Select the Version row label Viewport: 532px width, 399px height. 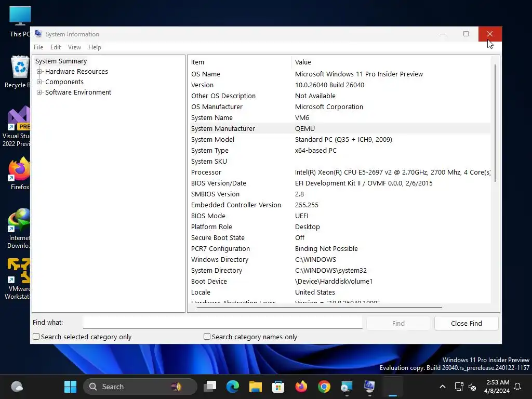pos(202,85)
